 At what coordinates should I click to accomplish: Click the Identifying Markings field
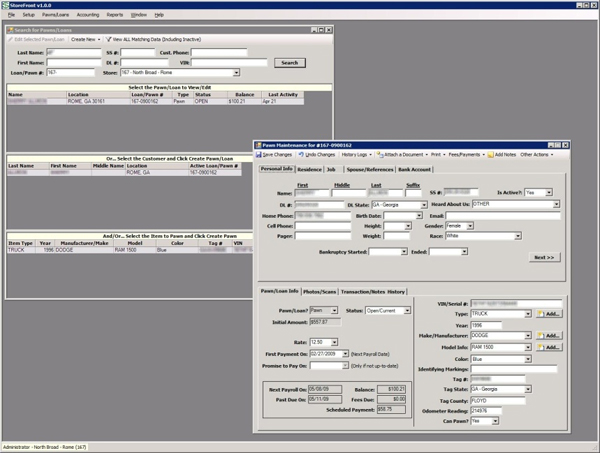514,369
